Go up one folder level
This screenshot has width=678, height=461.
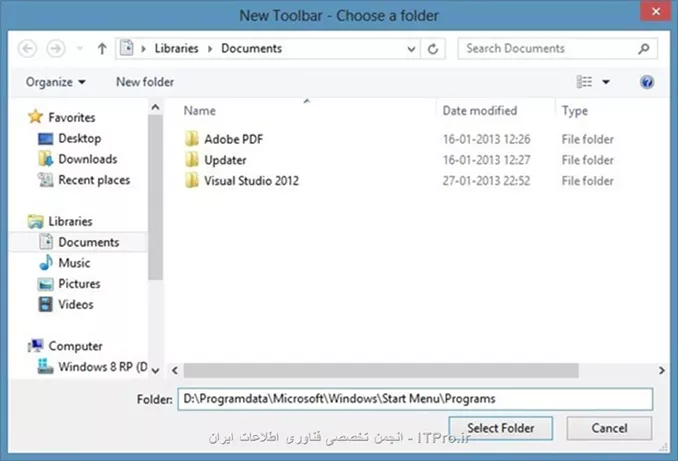coord(102,48)
